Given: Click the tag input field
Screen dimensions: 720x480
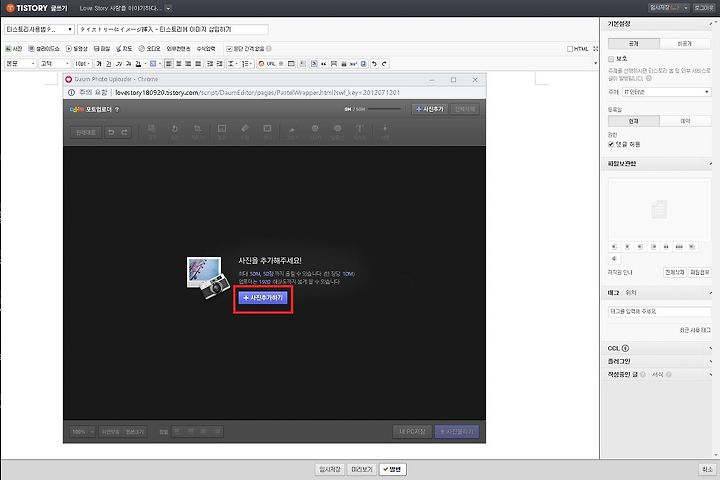Looking at the screenshot, I should pyautogui.click(x=659, y=311).
